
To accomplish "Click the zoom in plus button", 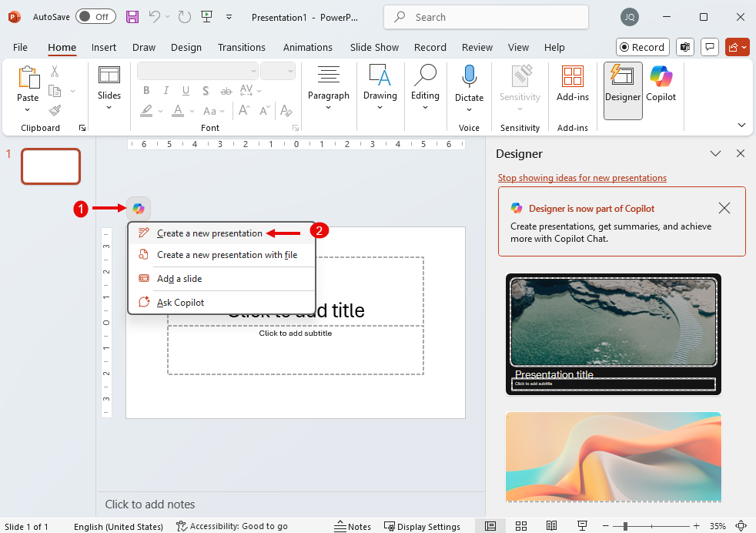I will [x=696, y=526].
